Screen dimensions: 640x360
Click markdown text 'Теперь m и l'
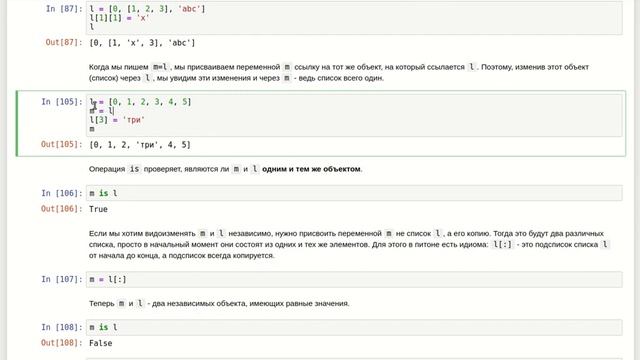click(116, 304)
